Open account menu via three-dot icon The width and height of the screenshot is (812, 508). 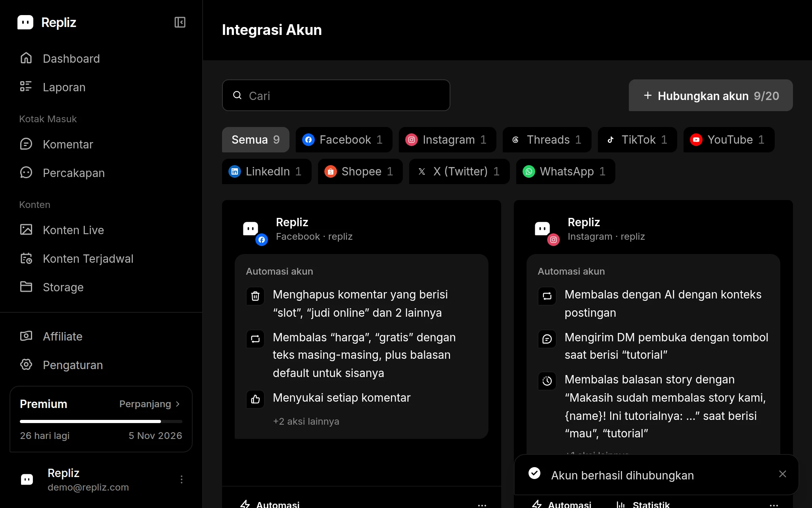point(182,479)
